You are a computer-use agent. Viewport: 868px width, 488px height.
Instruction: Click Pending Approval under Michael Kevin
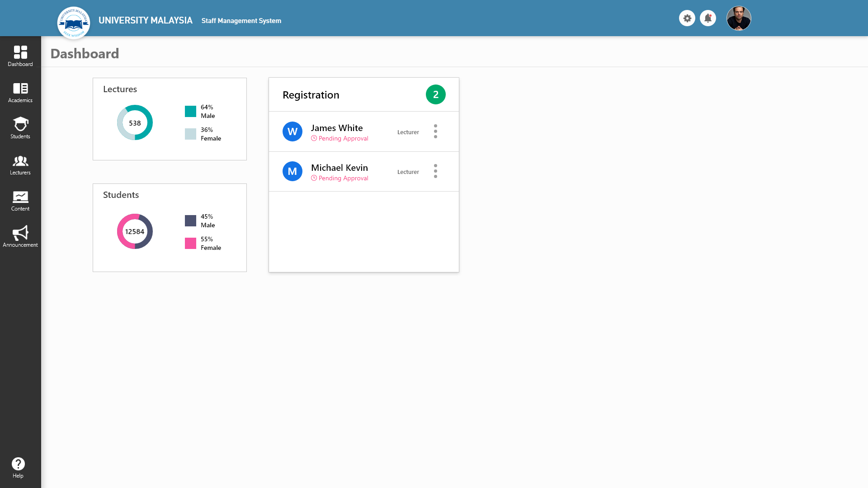pyautogui.click(x=340, y=178)
